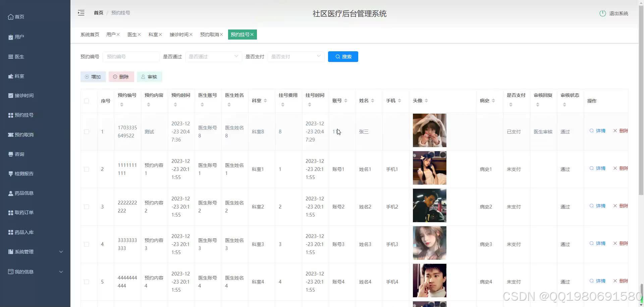Open the 是否通过 dropdown
The height and width of the screenshot is (307, 644).
214,57
